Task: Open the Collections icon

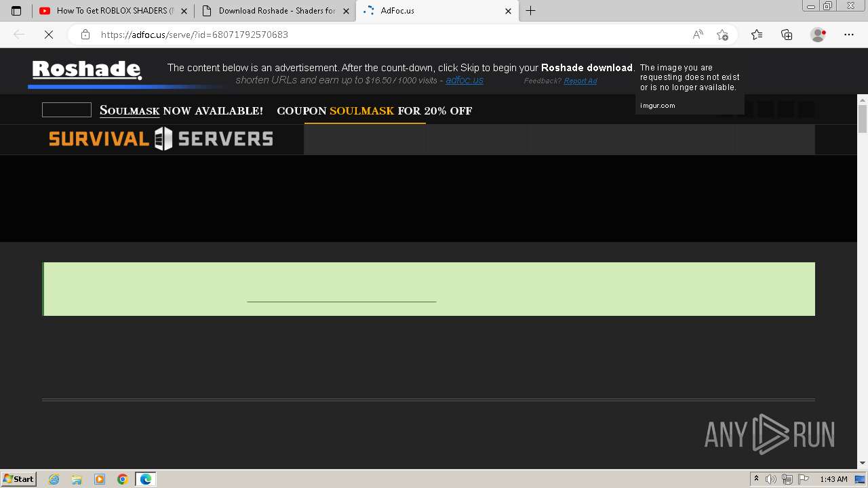Action: coord(787,35)
